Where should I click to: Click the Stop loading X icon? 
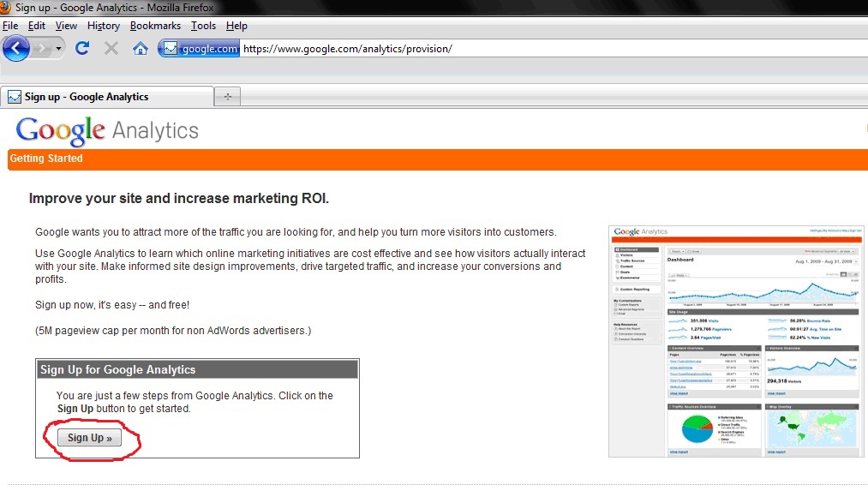click(x=111, y=49)
